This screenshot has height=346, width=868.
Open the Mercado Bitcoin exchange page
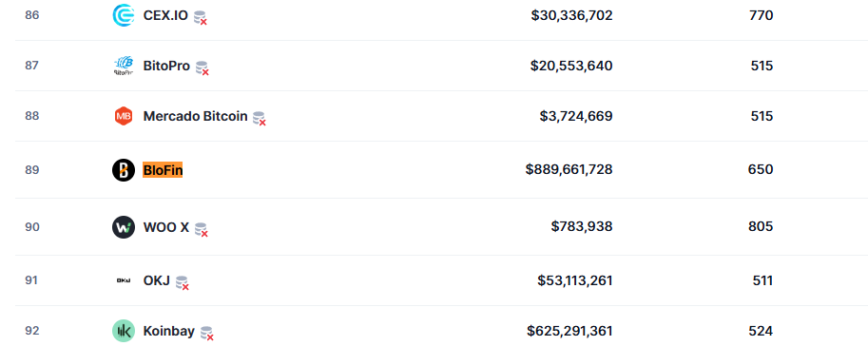click(x=195, y=116)
